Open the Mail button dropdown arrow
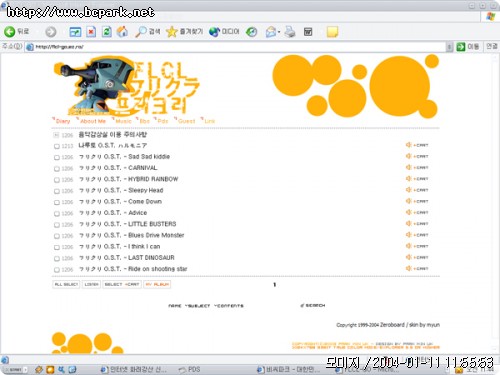 point(279,32)
